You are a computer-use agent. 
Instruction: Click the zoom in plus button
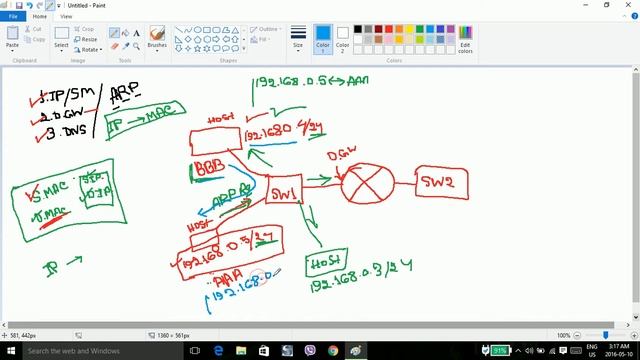click(x=634, y=335)
